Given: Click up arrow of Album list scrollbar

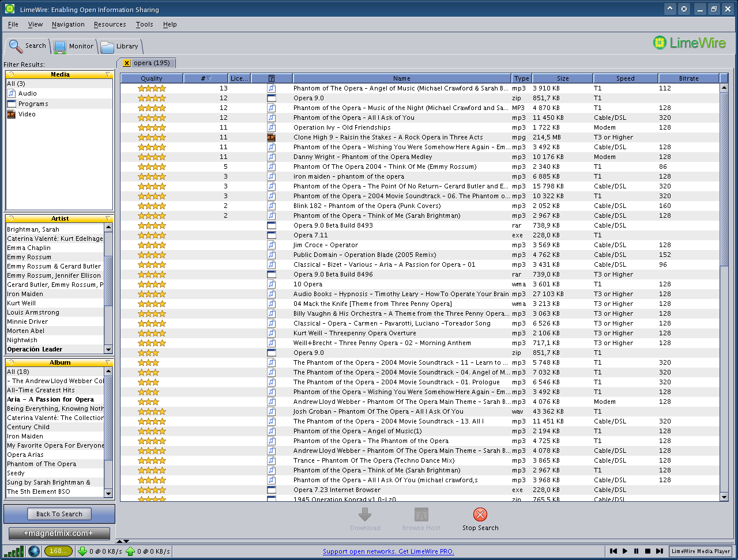Looking at the screenshot, I should click(x=108, y=372).
